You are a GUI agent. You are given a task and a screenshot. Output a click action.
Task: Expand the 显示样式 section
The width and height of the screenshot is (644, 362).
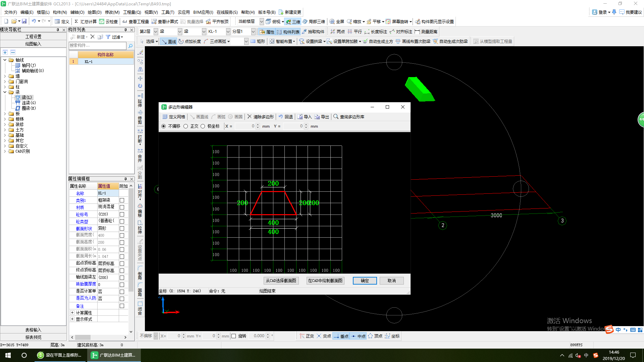click(72, 319)
